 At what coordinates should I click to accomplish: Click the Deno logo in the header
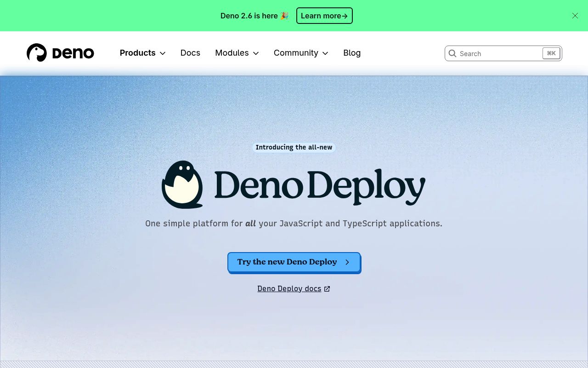coord(60,52)
